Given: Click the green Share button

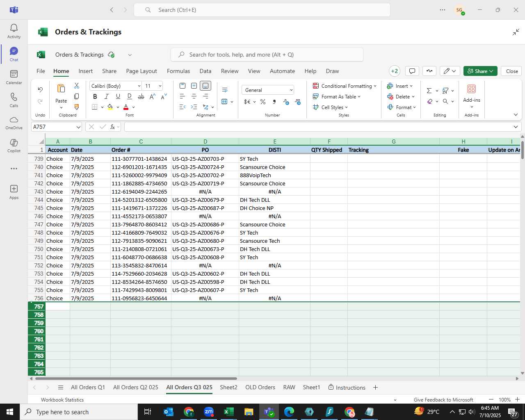Looking at the screenshot, I should tap(480, 71).
